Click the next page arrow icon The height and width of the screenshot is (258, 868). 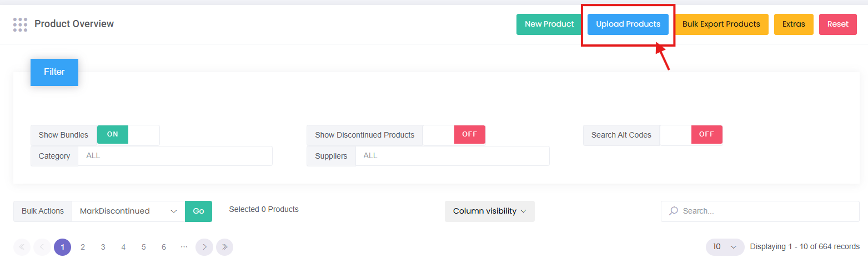[x=204, y=247]
